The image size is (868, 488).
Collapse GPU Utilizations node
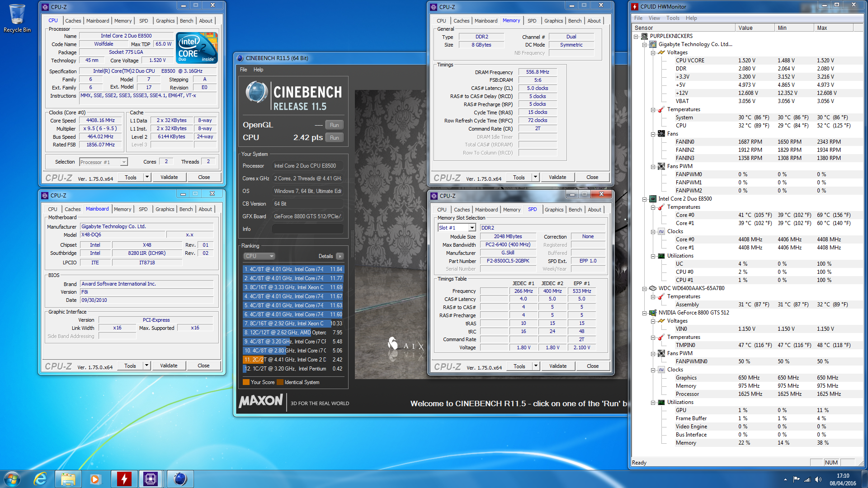click(653, 402)
